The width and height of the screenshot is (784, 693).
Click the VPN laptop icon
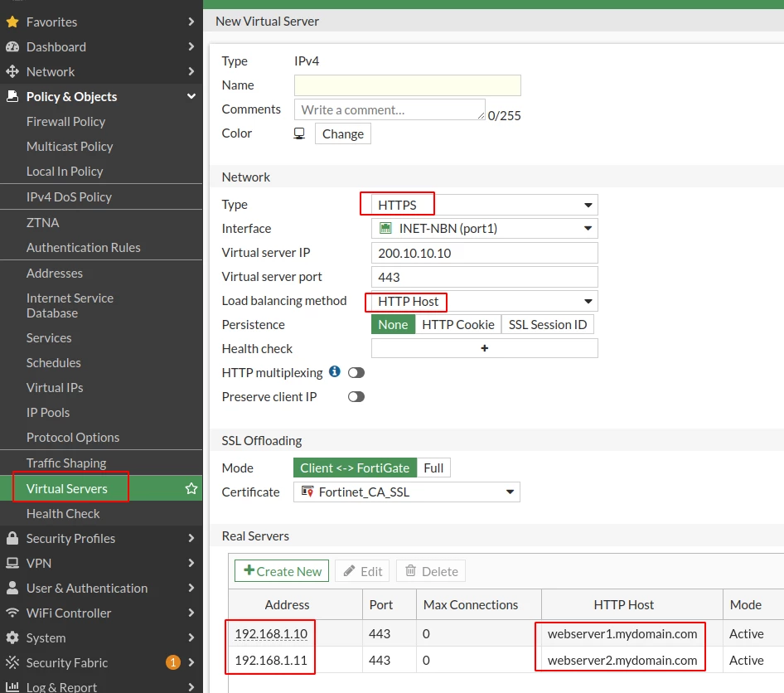coord(12,563)
